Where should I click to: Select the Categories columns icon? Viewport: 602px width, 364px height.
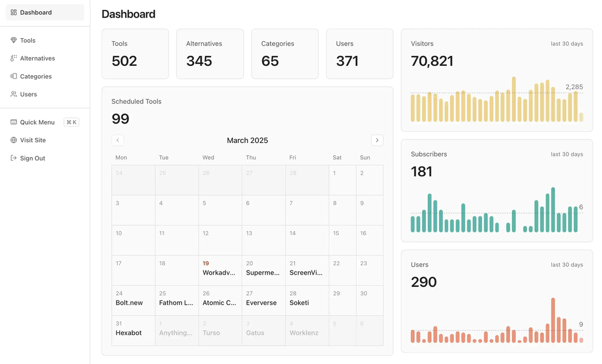pyautogui.click(x=14, y=76)
